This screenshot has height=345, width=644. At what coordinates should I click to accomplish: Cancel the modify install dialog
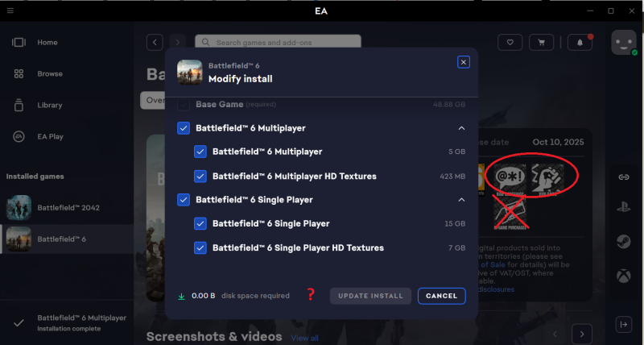(441, 296)
